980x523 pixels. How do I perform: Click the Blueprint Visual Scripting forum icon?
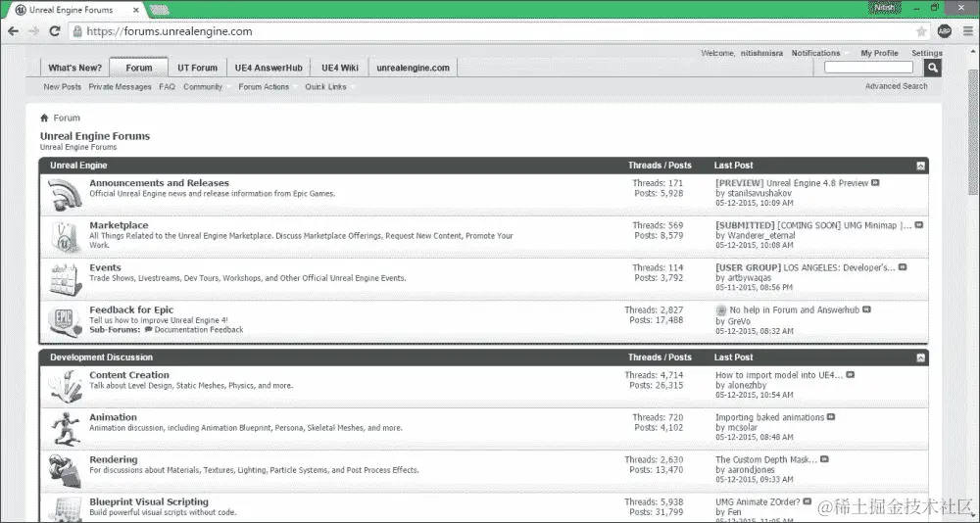pyautogui.click(x=65, y=509)
